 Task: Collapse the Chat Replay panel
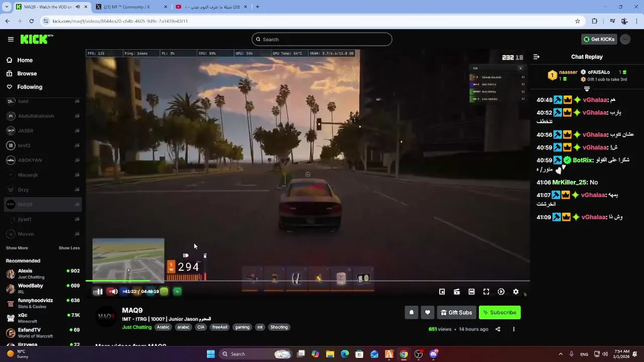click(x=536, y=57)
